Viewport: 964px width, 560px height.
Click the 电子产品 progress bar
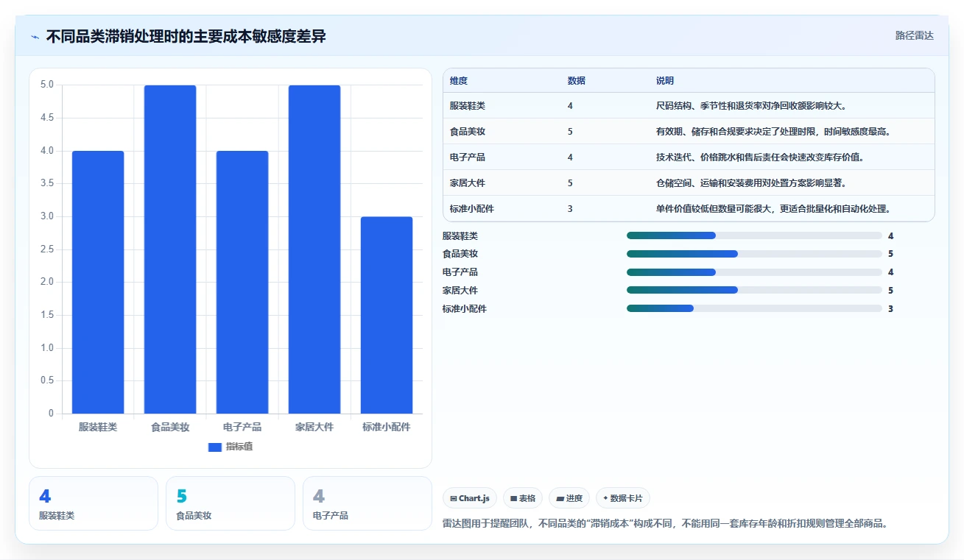(754, 272)
